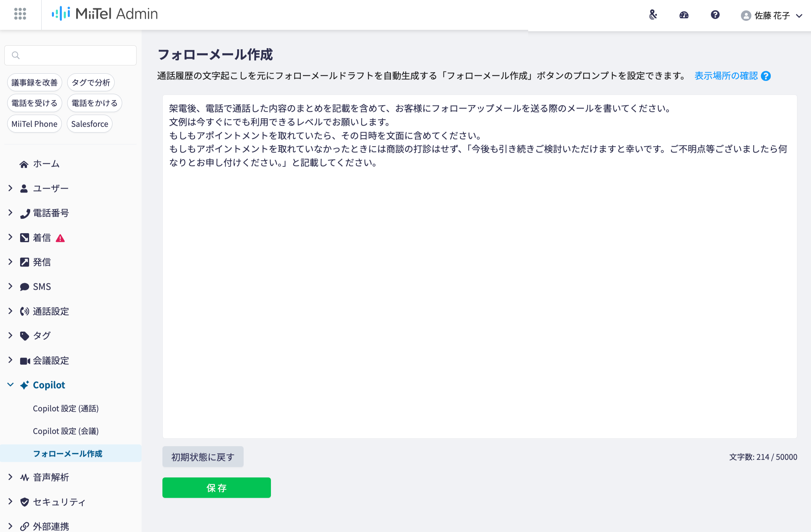Open the 佐藤 花子 account dropdown arrow
Viewport: 811px width, 532px height.
(799, 16)
